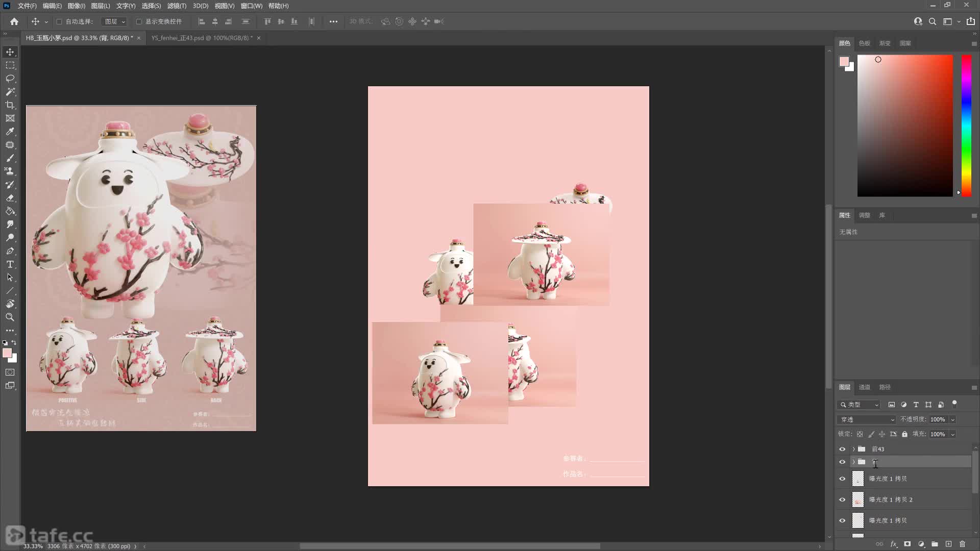Image resolution: width=980 pixels, height=551 pixels.
Task: Click the add layer style fx icon
Action: point(894,544)
